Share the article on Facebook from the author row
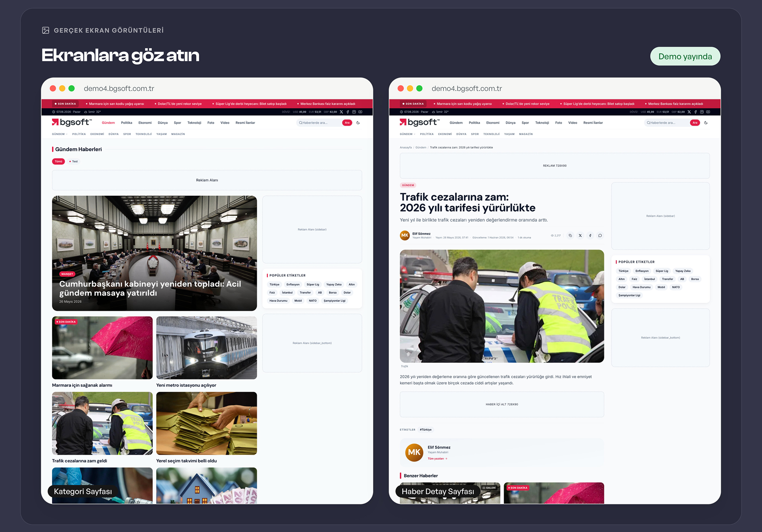This screenshot has height=532, width=762. tap(590, 235)
